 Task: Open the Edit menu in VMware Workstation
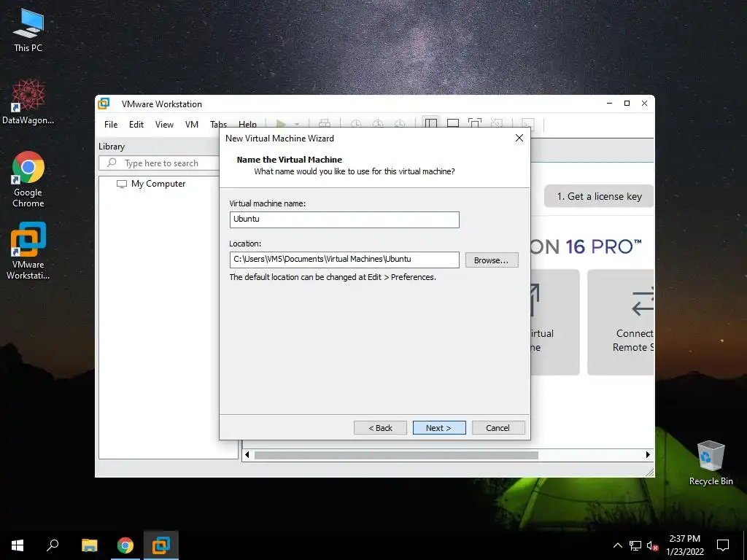(x=136, y=124)
